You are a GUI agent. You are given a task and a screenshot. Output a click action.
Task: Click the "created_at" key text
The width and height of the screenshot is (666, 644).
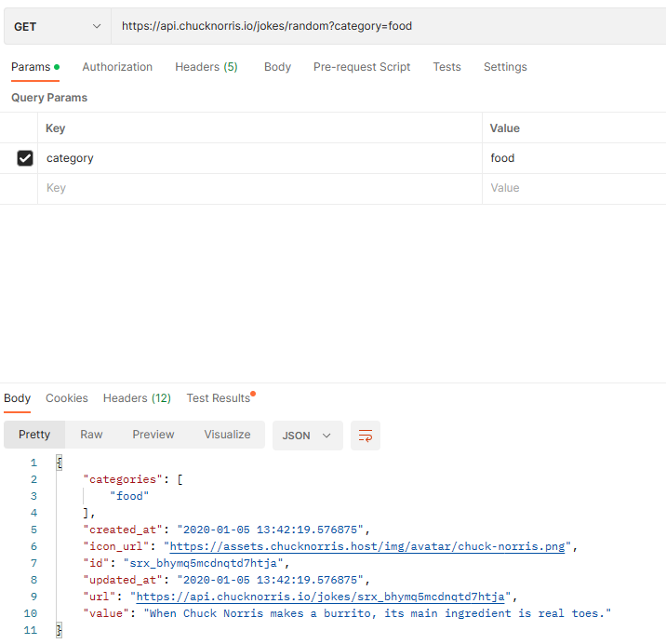(123, 530)
